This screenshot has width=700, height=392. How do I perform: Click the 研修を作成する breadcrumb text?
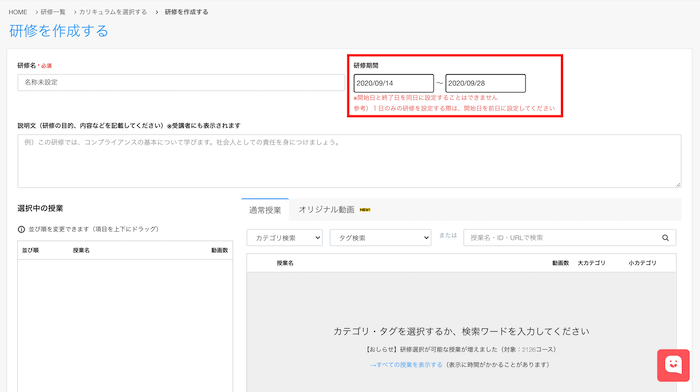click(x=186, y=12)
